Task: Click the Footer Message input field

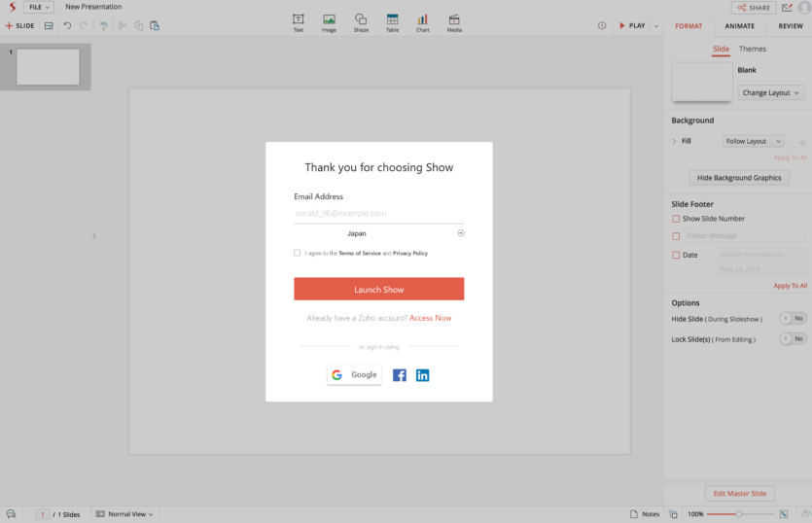Action: pos(745,235)
